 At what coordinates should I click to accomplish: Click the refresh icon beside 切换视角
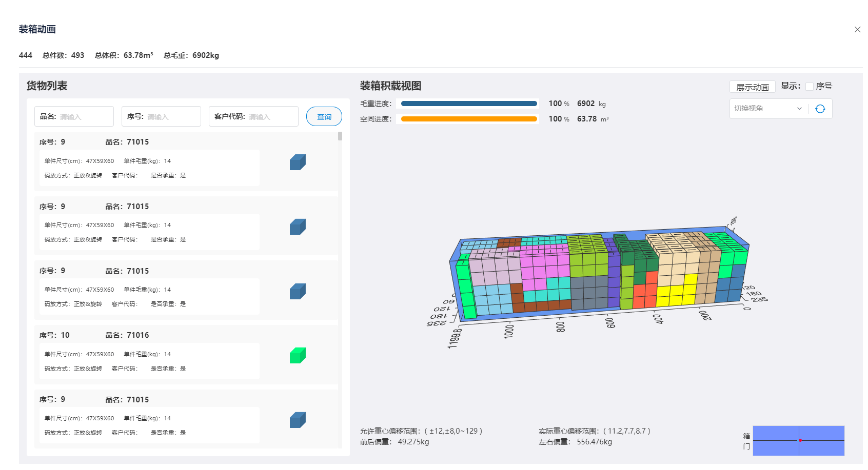point(820,109)
